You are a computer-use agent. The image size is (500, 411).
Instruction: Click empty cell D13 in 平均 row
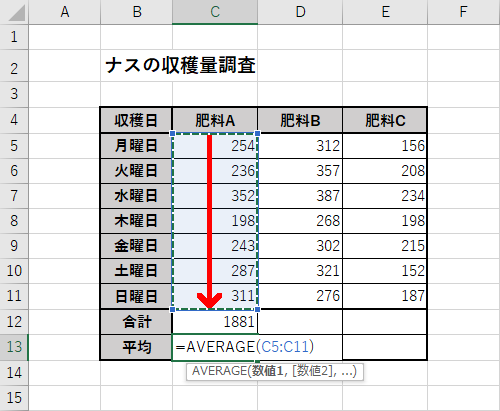pos(300,347)
